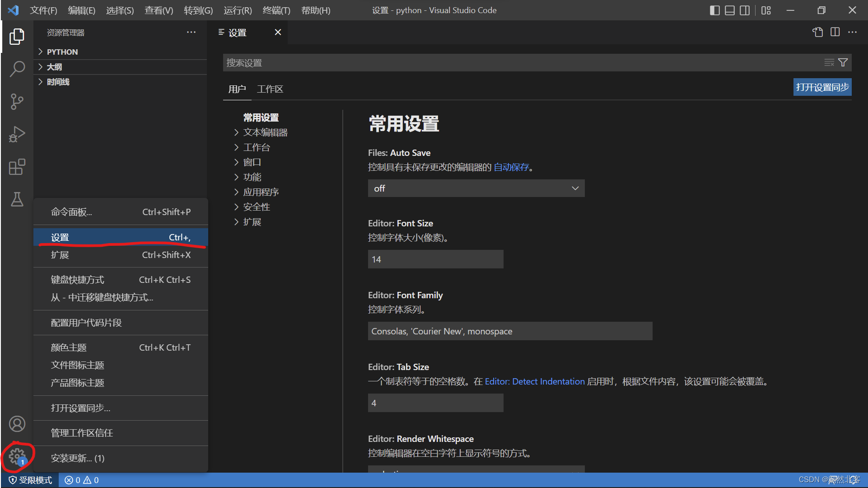This screenshot has width=868, height=488.
Task: Open the Search view in activity bar
Action: (17, 69)
